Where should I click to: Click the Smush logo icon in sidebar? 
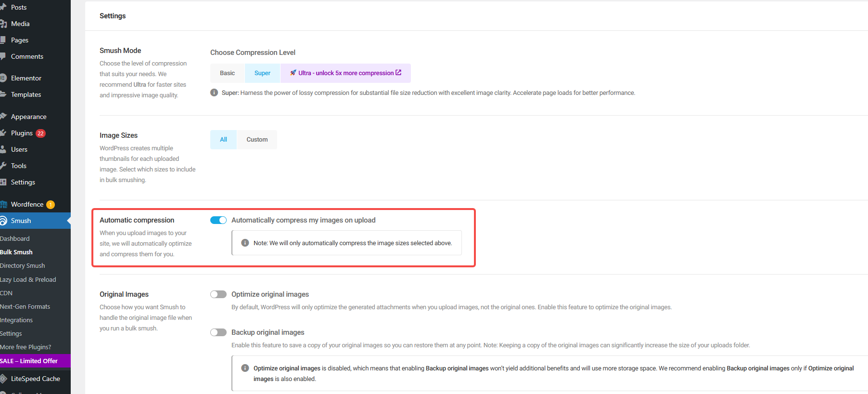coord(3,221)
